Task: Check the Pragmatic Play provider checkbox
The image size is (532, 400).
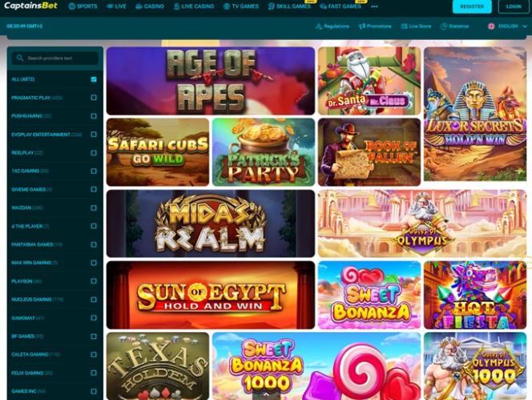Action: (x=94, y=98)
